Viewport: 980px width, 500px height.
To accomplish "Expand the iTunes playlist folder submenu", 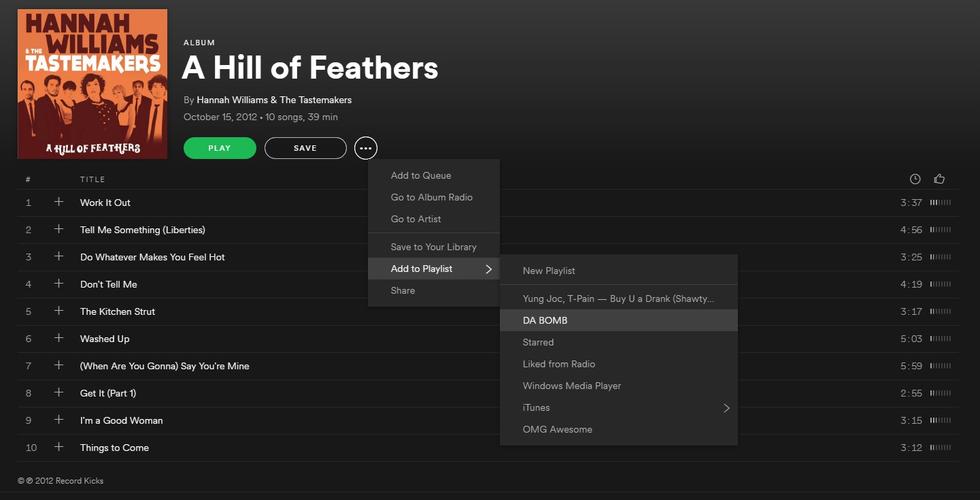I will [x=726, y=408].
